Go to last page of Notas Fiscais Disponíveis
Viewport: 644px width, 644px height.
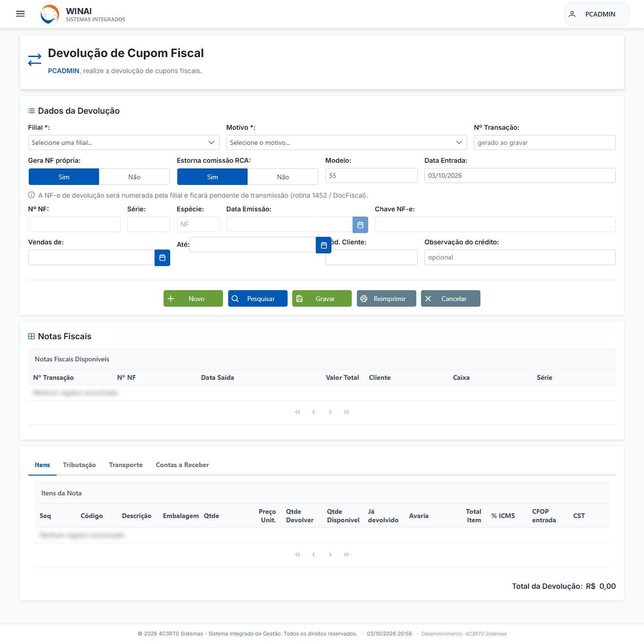coord(347,412)
